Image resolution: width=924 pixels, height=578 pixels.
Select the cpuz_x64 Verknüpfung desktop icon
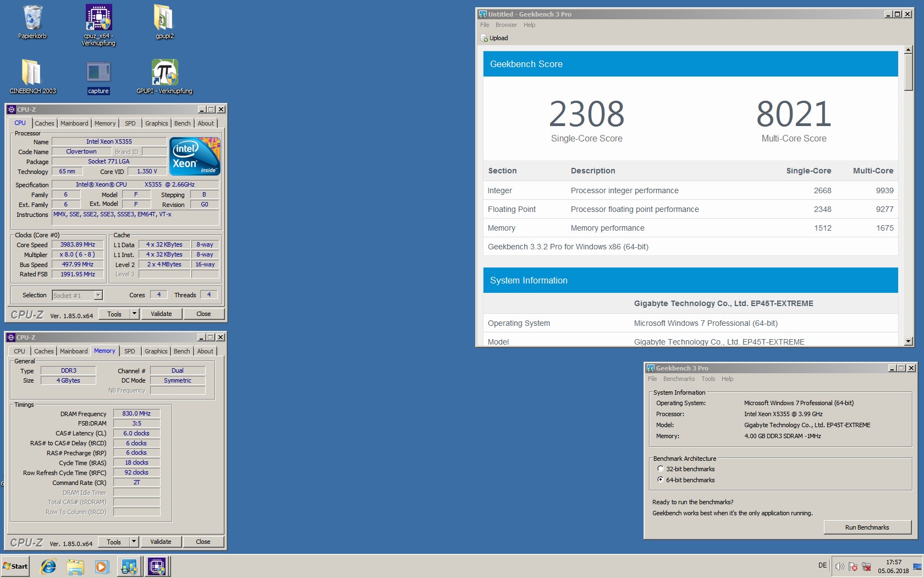tap(98, 25)
